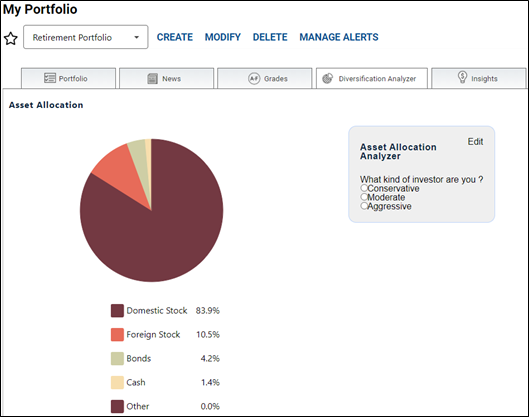This screenshot has width=529, height=417.
Task: Click the Grades A-F badge icon
Action: tap(254, 78)
